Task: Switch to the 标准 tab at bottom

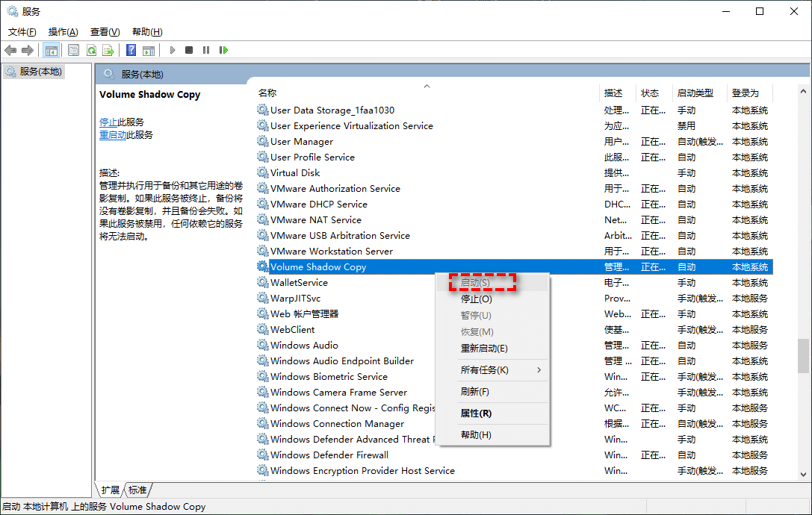Action: pyautogui.click(x=137, y=490)
